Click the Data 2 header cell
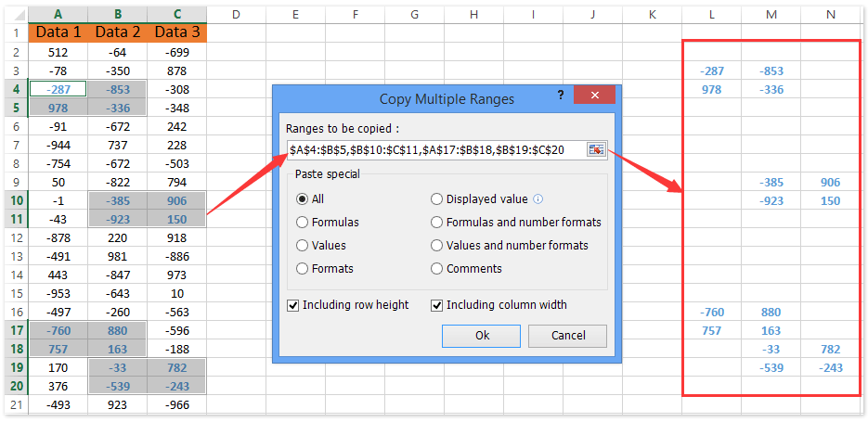Image resolution: width=868 pixels, height=422 pixels. tap(117, 32)
